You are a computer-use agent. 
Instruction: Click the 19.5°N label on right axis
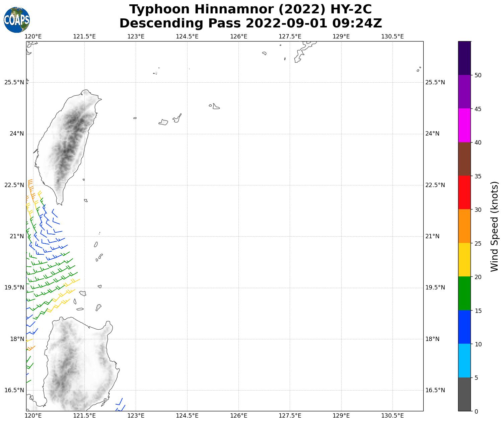[435, 287]
